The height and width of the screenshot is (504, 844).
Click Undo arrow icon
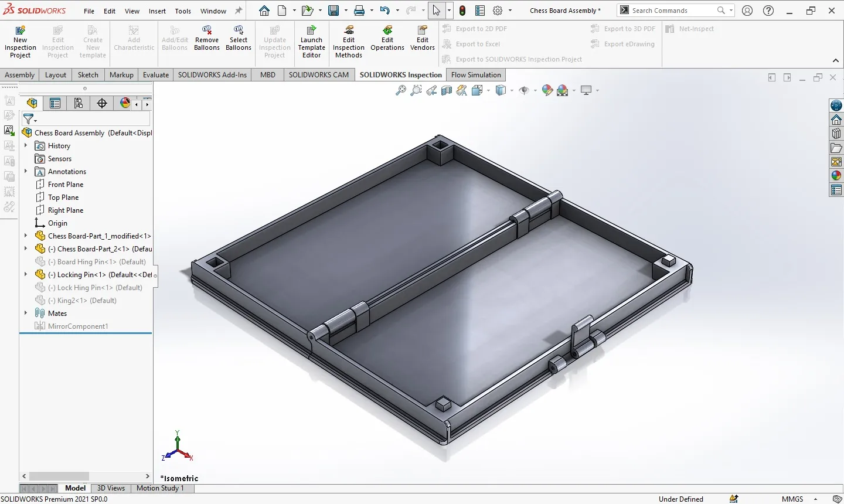pyautogui.click(x=384, y=11)
